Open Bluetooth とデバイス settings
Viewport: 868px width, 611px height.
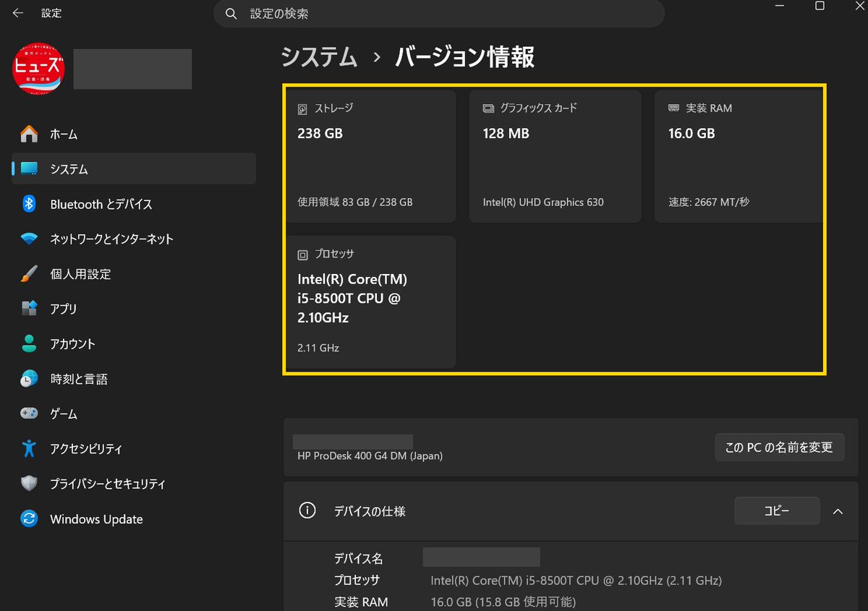[x=134, y=204]
